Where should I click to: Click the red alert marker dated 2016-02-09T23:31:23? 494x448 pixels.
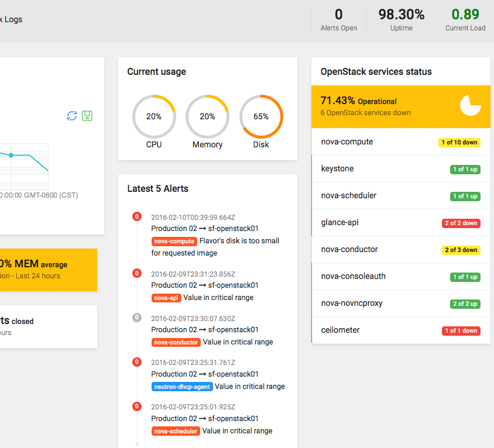(137, 273)
